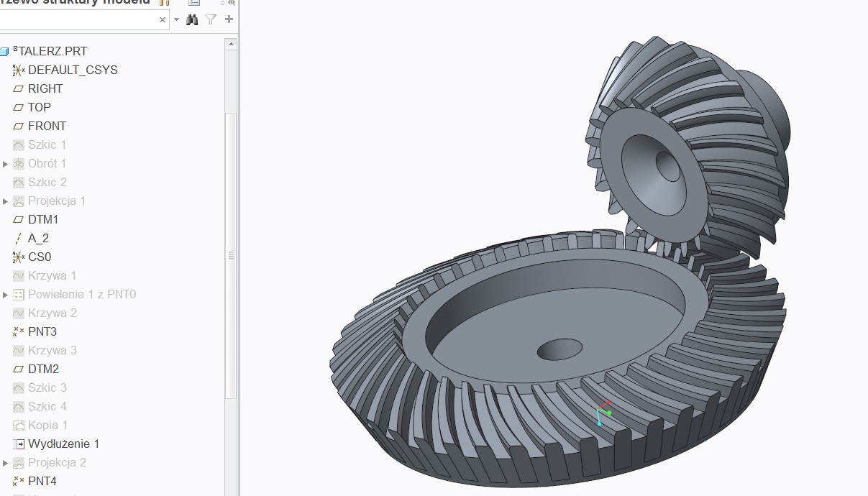Click the axis icon beside A_2
This screenshot has height=496, width=868.
[x=19, y=239]
